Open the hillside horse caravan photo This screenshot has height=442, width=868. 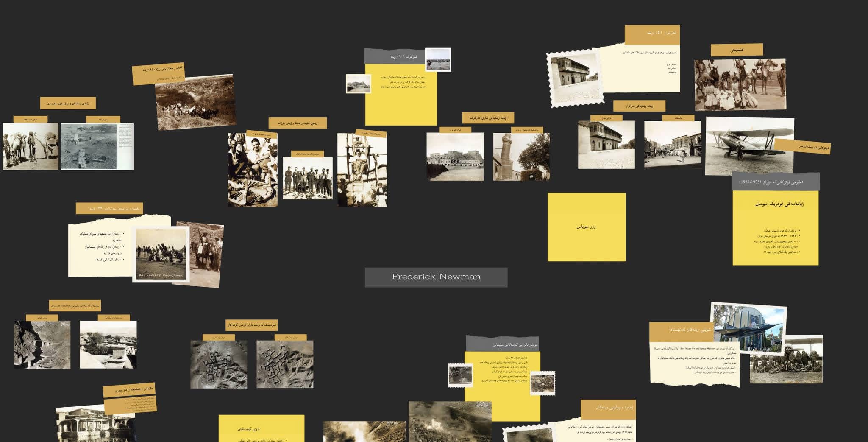coord(195,102)
